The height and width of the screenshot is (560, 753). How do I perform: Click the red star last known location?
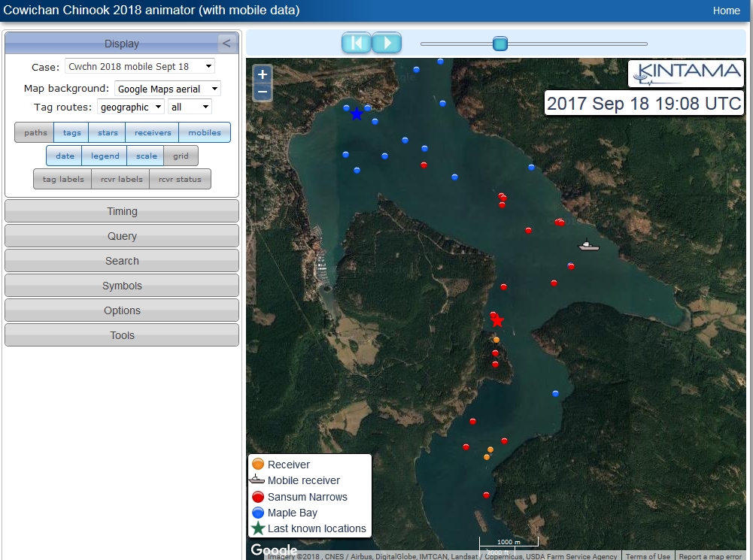[x=497, y=321]
